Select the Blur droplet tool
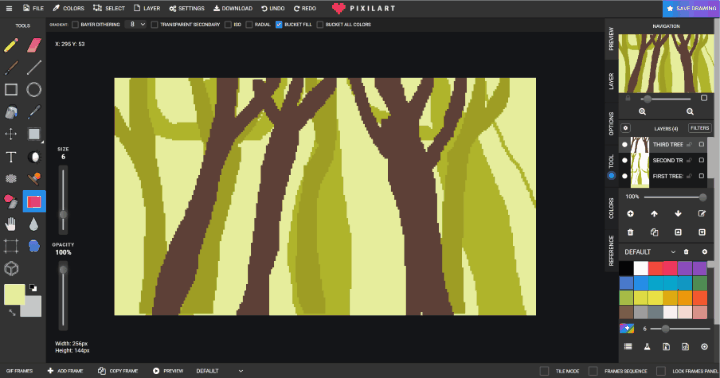720x378 pixels. pos(34,224)
